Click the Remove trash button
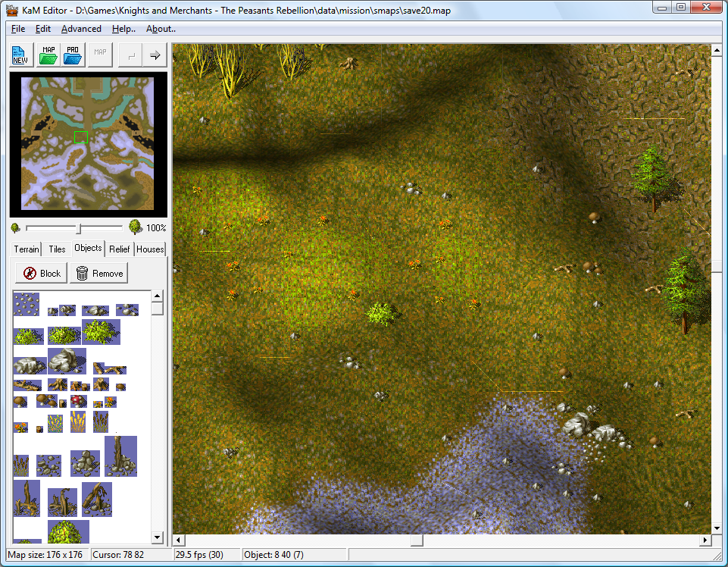This screenshot has height=567, width=728. click(x=99, y=274)
